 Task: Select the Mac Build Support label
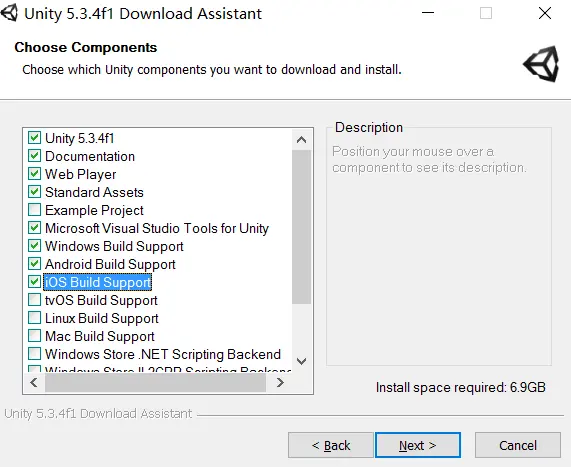coord(100,336)
